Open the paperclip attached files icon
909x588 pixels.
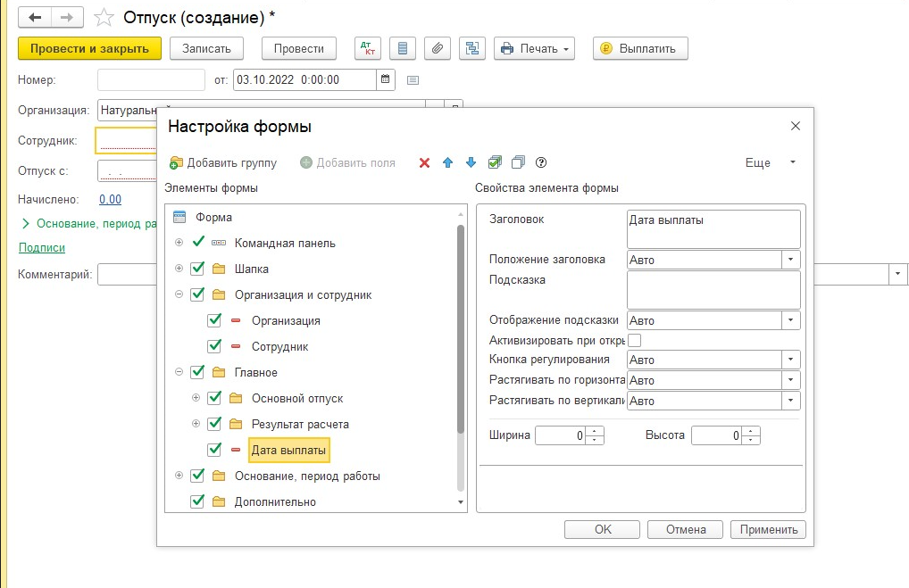click(438, 49)
